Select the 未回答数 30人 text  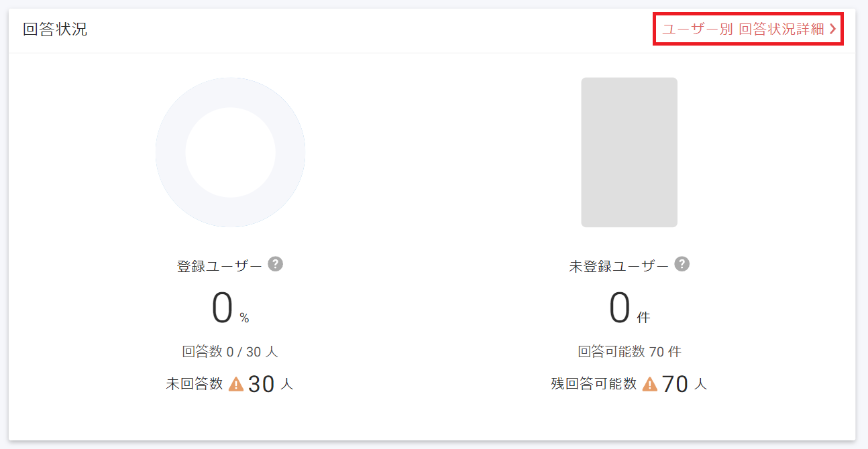click(x=228, y=383)
